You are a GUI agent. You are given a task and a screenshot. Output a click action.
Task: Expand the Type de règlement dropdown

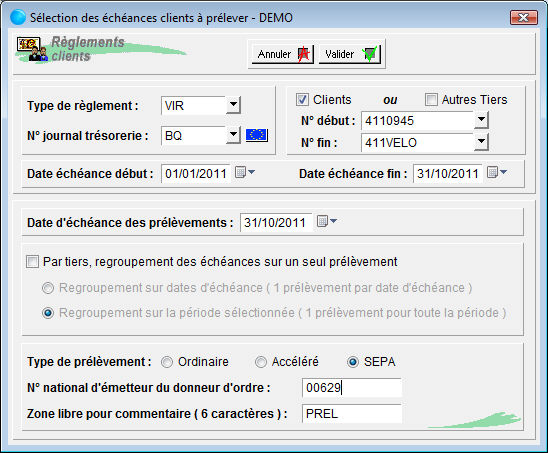[x=233, y=105]
